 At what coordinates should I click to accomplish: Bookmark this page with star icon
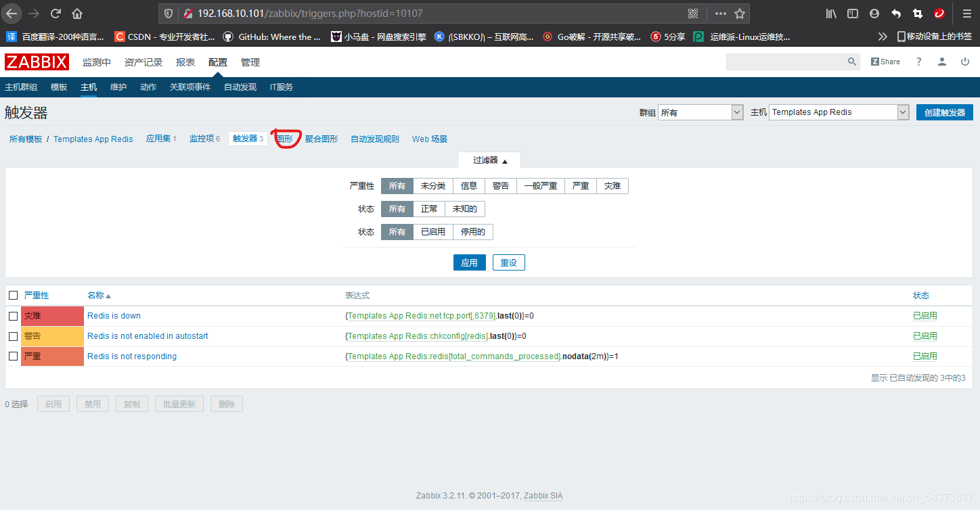click(x=740, y=14)
